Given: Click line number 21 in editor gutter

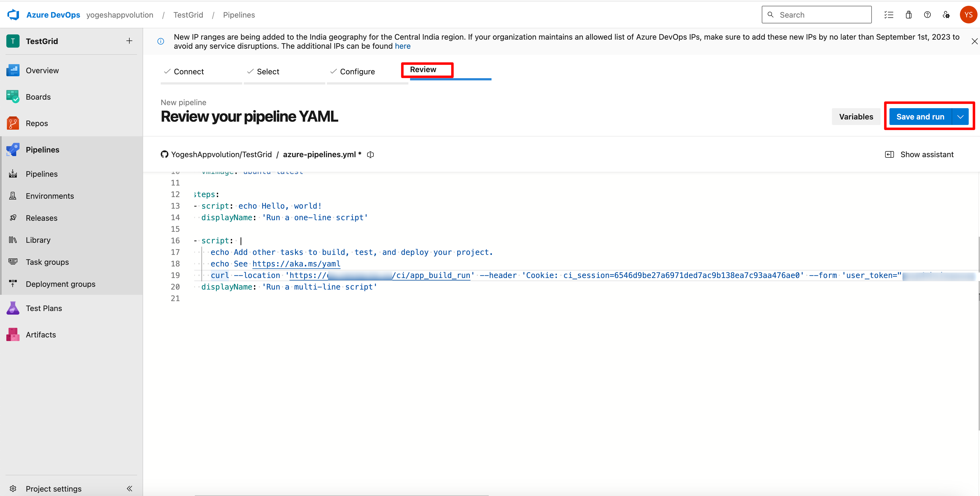Looking at the screenshot, I should click(x=175, y=299).
